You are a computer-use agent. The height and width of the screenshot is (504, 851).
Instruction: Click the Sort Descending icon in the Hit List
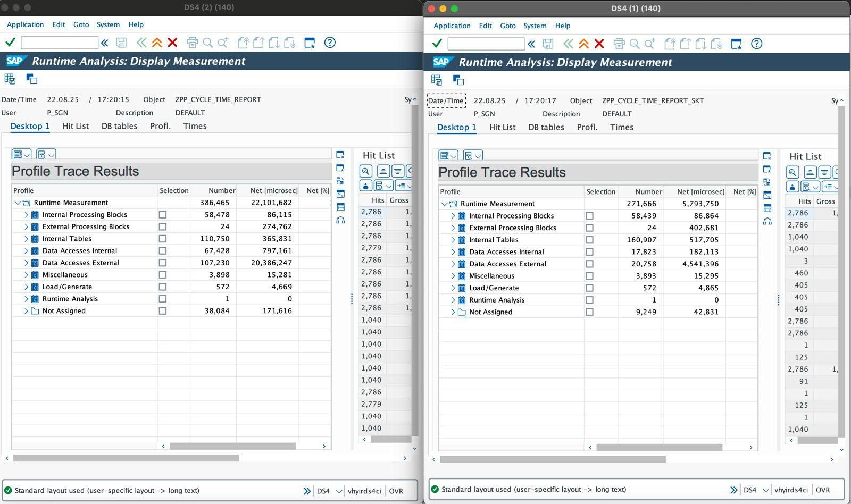[397, 171]
